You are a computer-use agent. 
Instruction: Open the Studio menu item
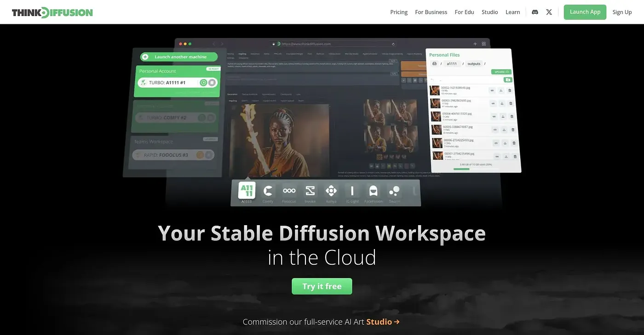489,12
